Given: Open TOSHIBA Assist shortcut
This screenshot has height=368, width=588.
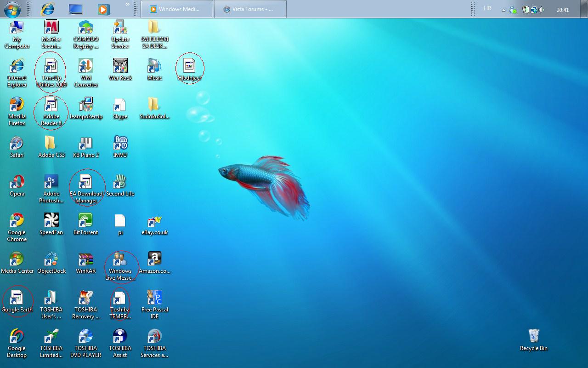Looking at the screenshot, I should coord(120,344).
